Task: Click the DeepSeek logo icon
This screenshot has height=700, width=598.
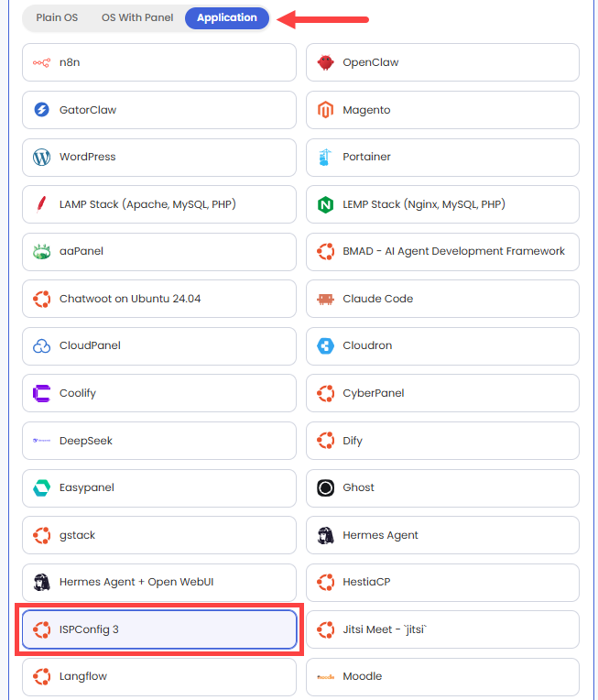Action: 41,441
